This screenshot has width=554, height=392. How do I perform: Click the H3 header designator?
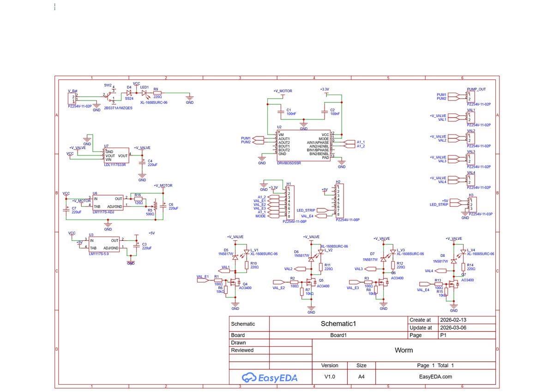pyautogui.click(x=471, y=195)
